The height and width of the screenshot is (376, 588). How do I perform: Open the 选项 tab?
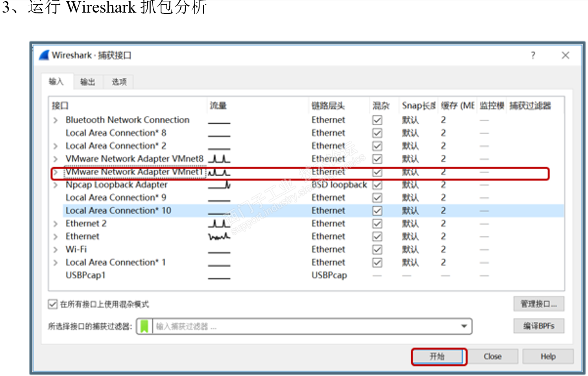119,82
